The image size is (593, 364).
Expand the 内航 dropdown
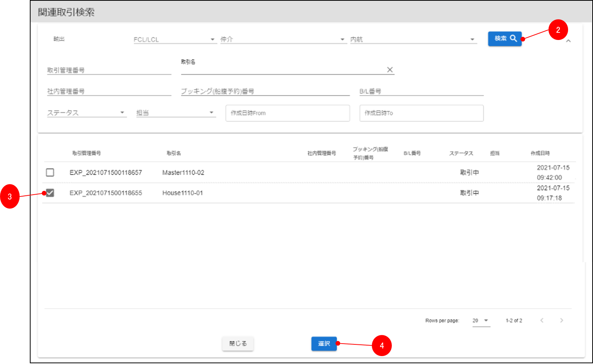tap(413, 39)
